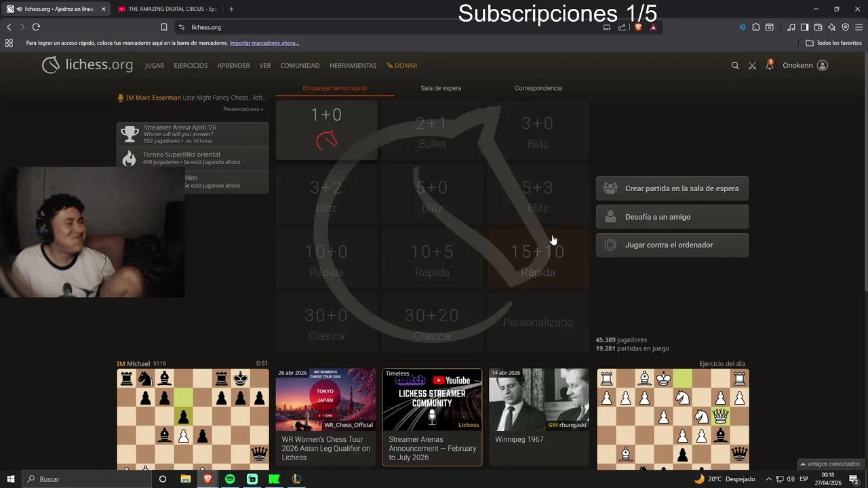The height and width of the screenshot is (488, 868).
Task: Expand hidden system tray icons chevron
Action: coord(768,479)
